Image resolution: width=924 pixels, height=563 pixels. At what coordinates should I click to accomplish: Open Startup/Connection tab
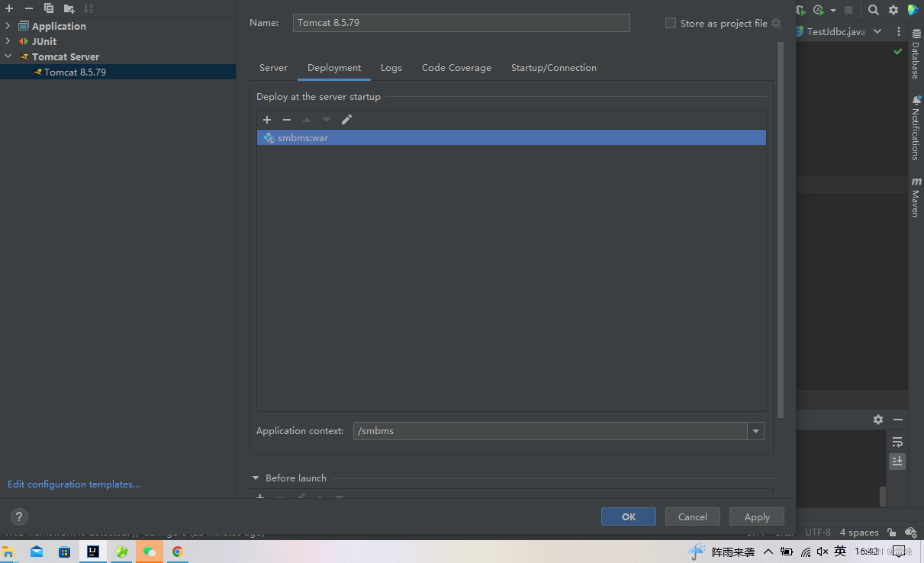554,68
